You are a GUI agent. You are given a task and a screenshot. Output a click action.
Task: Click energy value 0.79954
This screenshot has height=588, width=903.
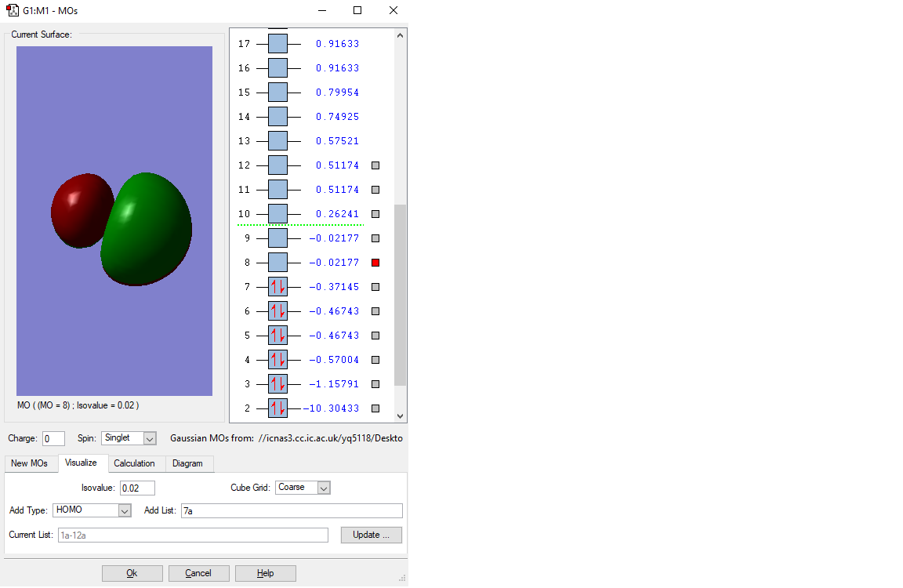tap(338, 93)
